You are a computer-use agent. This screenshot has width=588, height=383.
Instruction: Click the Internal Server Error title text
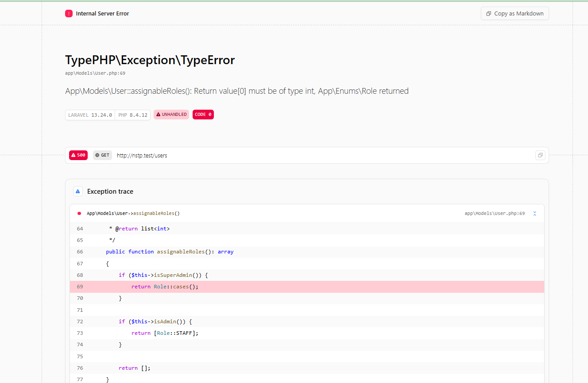coord(102,14)
